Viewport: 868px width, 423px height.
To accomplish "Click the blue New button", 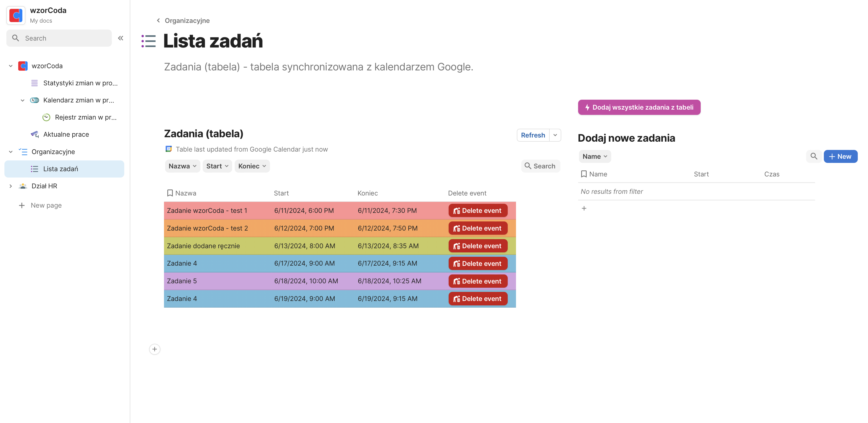I will tap(840, 156).
